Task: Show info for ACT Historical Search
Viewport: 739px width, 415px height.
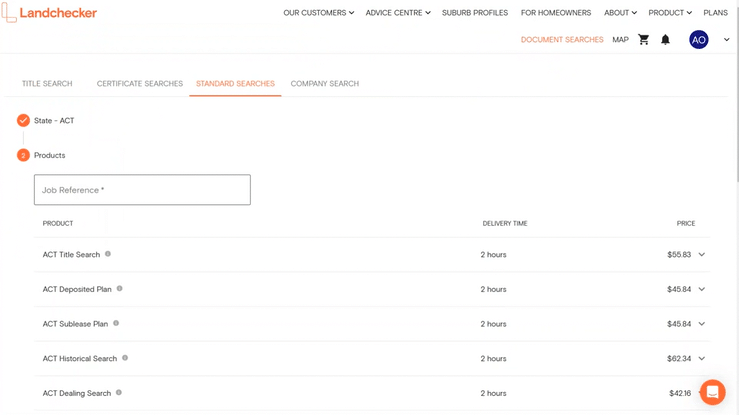Action: click(125, 358)
